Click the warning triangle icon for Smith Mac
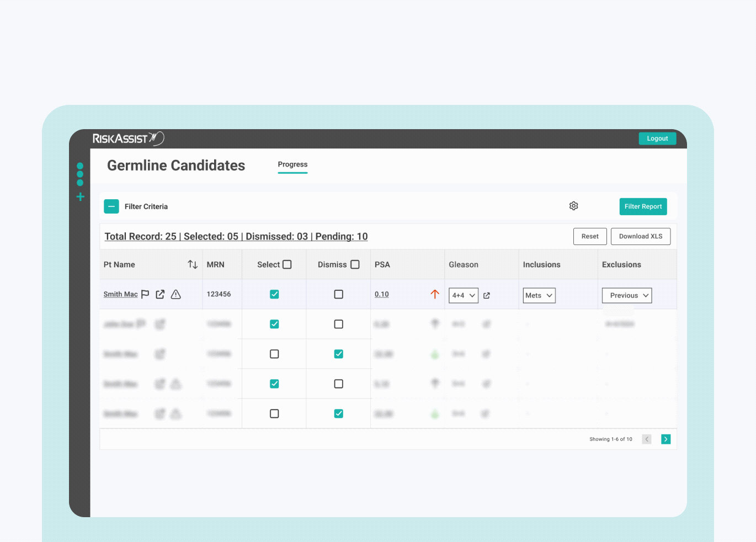This screenshot has width=756, height=542. 176,294
